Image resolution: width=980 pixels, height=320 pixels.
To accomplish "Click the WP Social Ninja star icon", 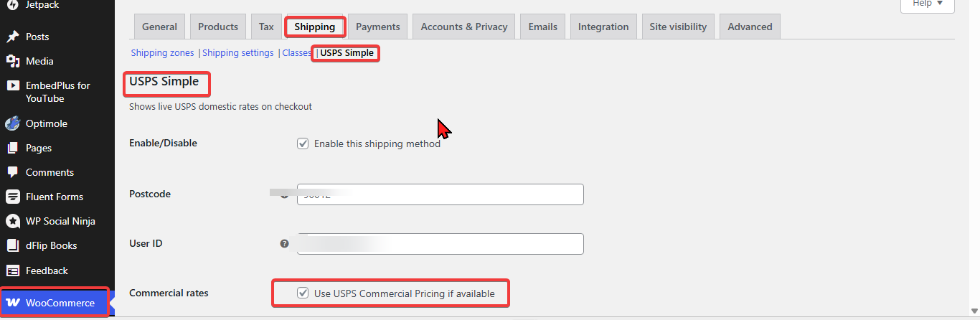I will pos(12,221).
